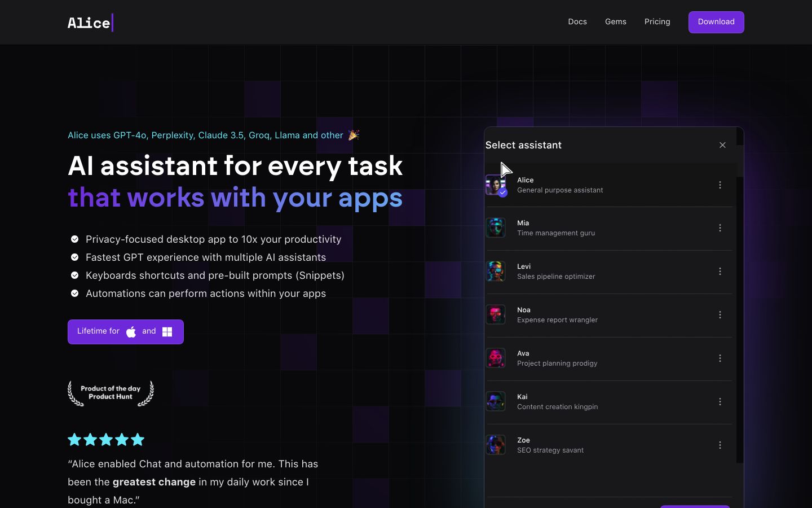Select 'Time management guru' text

coord(556,233)
